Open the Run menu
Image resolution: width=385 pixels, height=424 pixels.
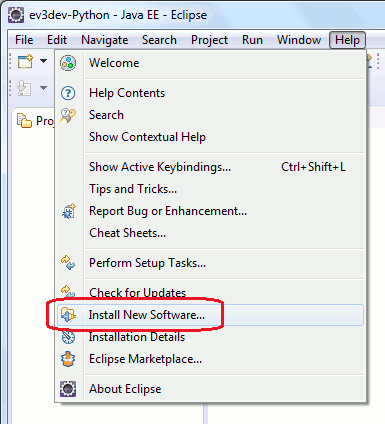(x=252, y=40)
